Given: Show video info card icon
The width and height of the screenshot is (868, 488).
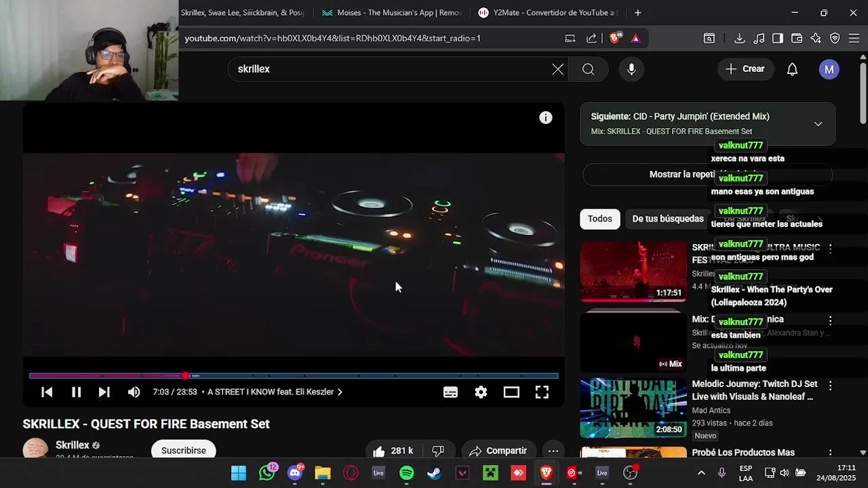Looking at the screenshot, I should click(x=546, y=118).
